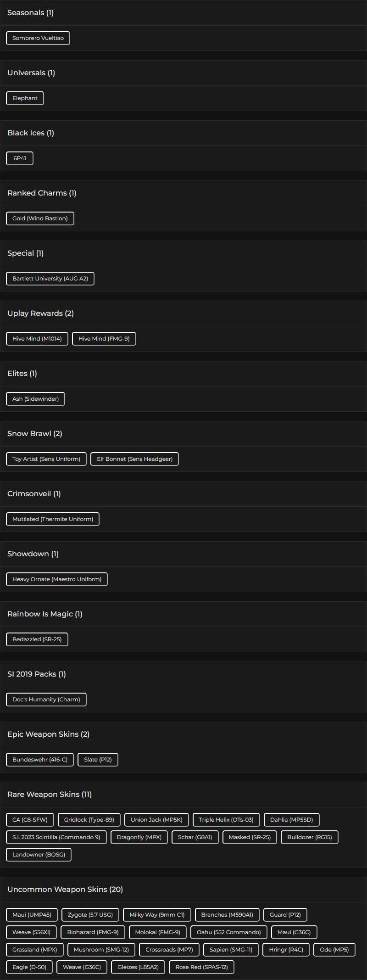Select Heavy Ornate (Maestro Uniform) tag
The width and height of the screenshot is (367, 980).
coord(57,579)
